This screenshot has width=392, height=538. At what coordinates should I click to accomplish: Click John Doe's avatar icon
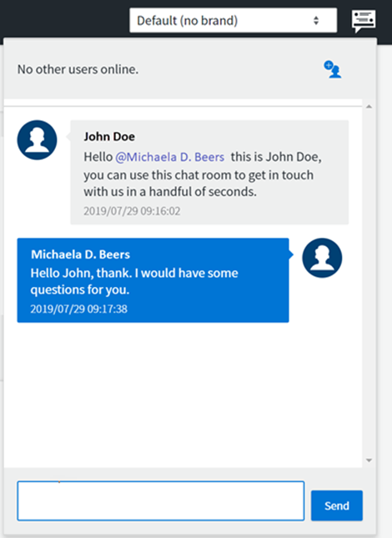(37, 140)
